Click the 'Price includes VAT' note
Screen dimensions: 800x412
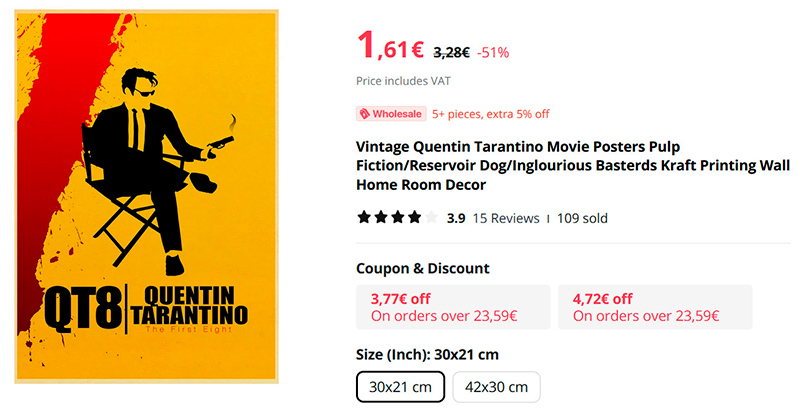tap(402, 82)
